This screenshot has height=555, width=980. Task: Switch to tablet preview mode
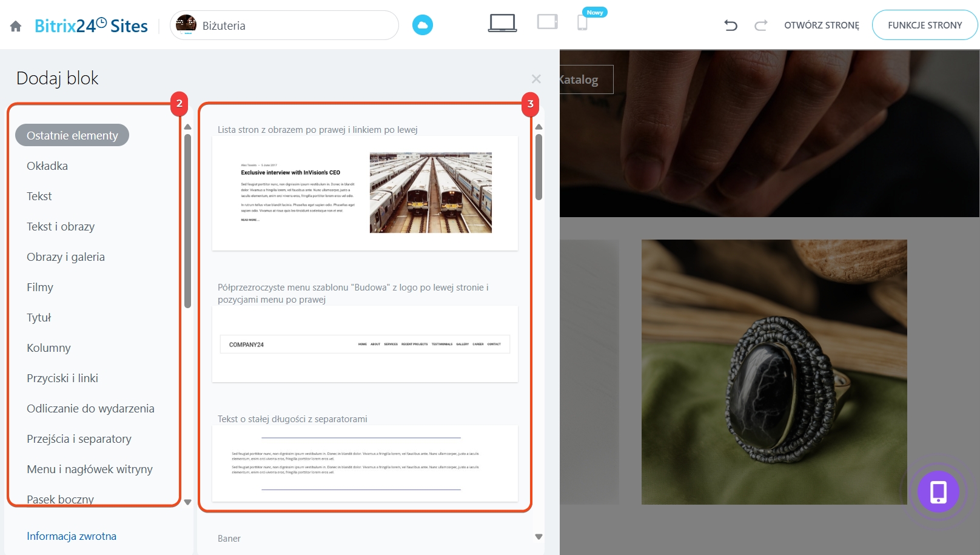[547, 22]
